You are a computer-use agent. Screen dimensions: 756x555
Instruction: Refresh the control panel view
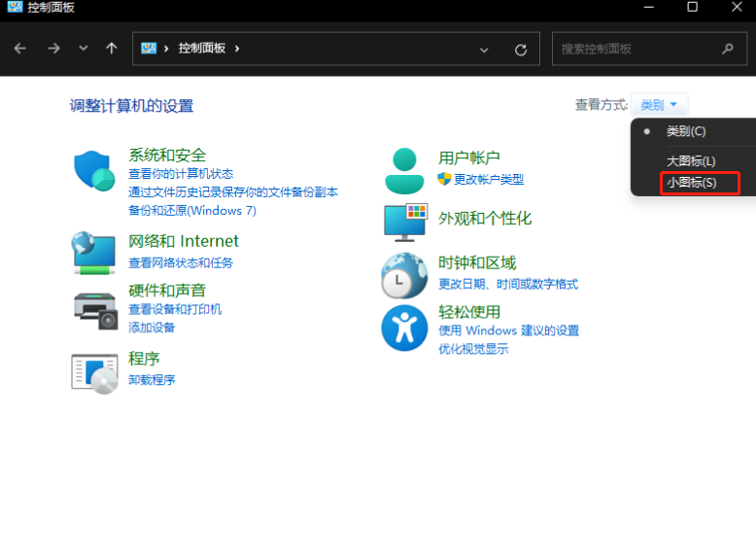[521, 49]
